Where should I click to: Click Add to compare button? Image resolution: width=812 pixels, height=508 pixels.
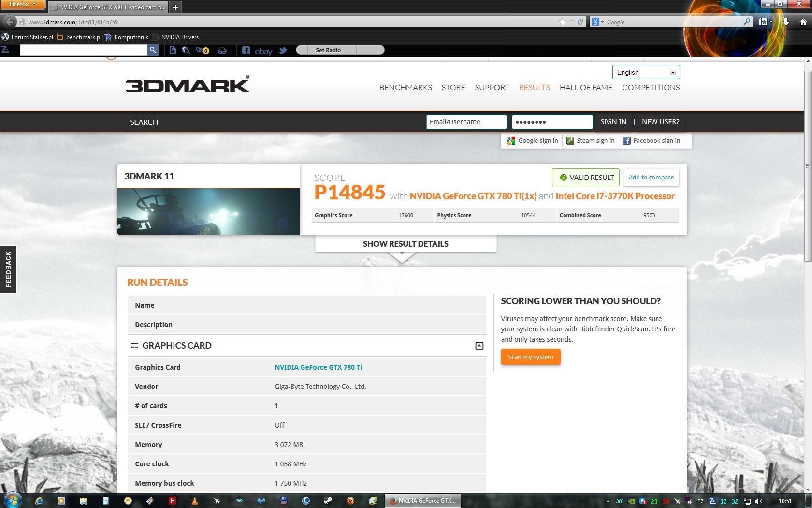click(x=651, y=178)
